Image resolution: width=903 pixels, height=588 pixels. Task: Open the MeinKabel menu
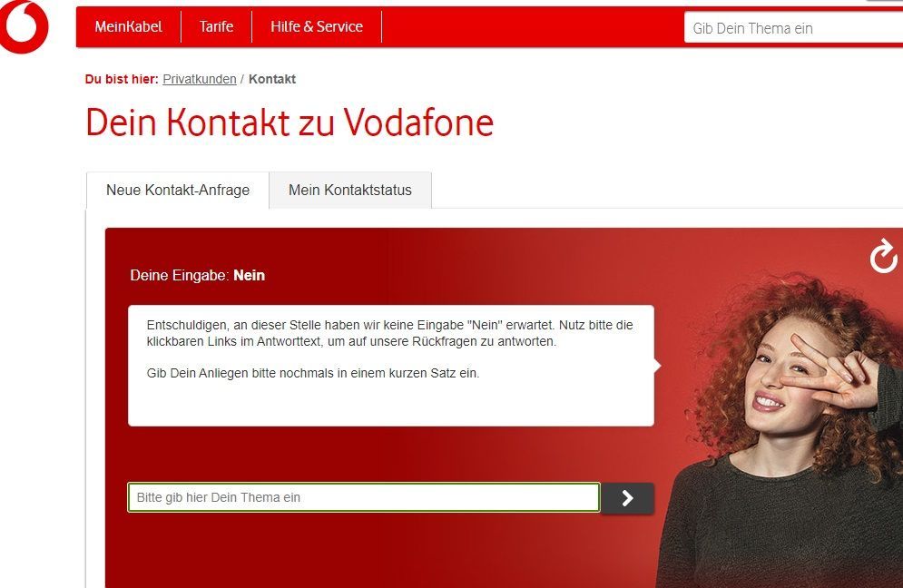pyautogui.click(x=129, y=26)
